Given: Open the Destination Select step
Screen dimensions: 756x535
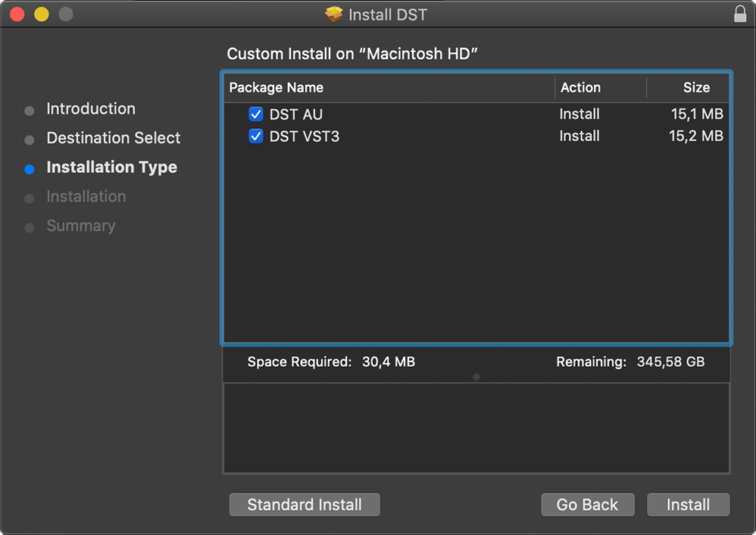Looking at the screenshot, I should tap(113, 138).
